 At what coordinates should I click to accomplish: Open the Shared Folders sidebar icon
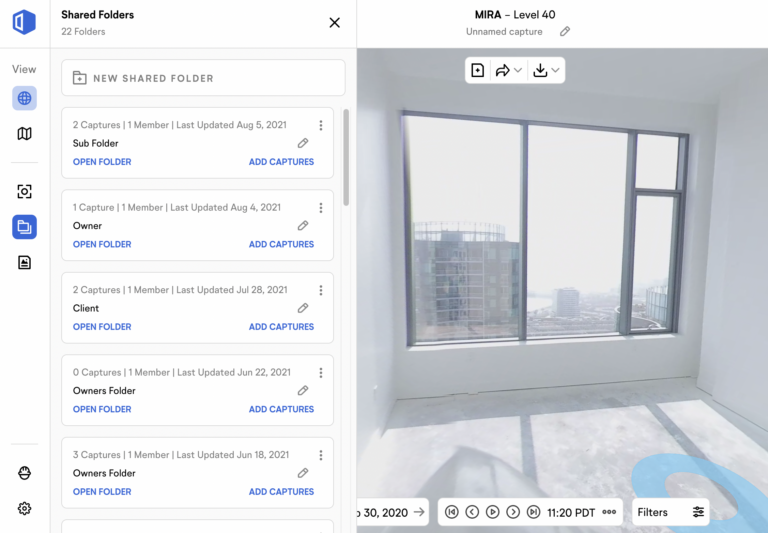pyautogui.click(x=24, y=228)
